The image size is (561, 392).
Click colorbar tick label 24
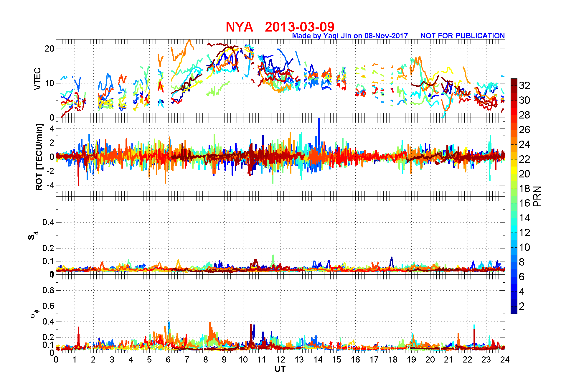(x=524, y=144)
